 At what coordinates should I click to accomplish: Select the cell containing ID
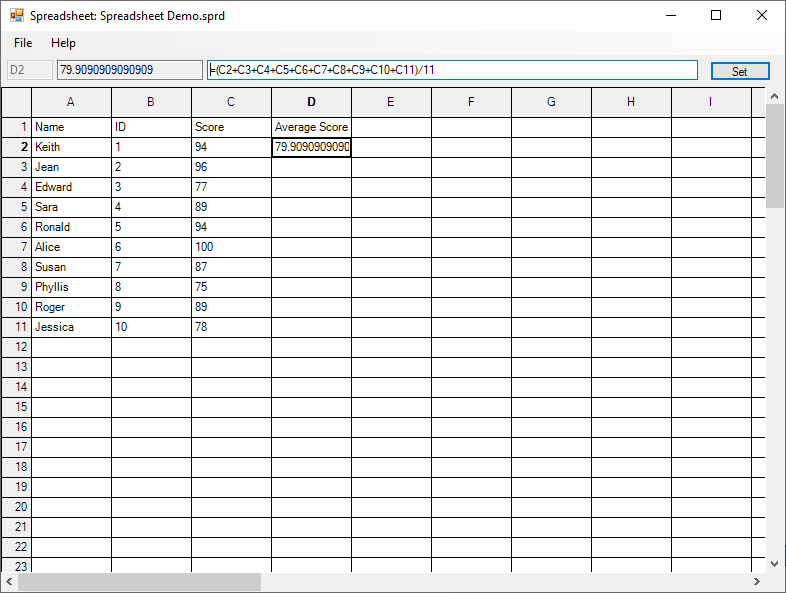(151, 127)
